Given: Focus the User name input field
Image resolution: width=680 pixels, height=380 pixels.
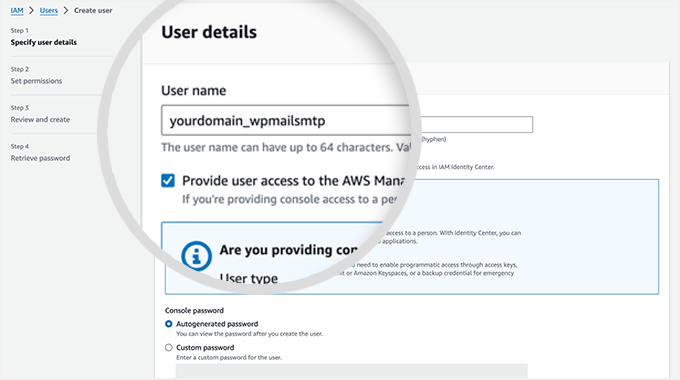Looking at the screenshot, I should tap(286, 120).
